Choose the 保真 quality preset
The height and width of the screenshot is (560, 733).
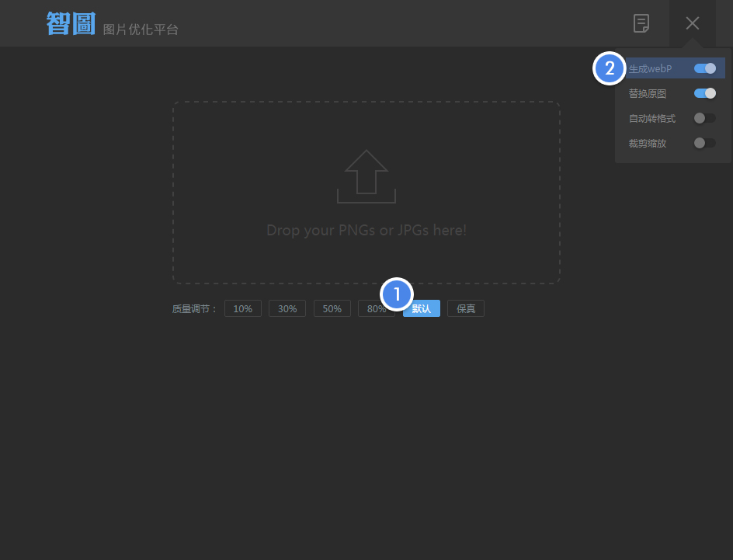pos(466,308)
